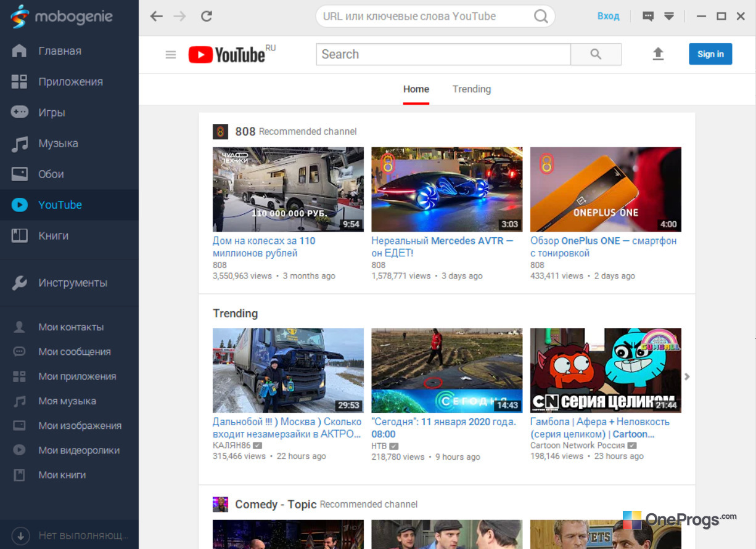Open OnePlus ONE video thumbnail

point(606,189)
